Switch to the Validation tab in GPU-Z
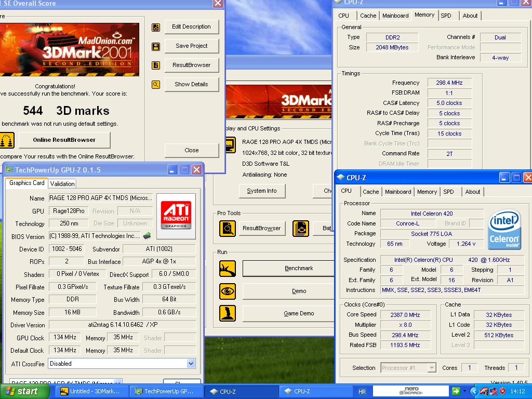Screen dimensions: 532x399 point(62,183)
